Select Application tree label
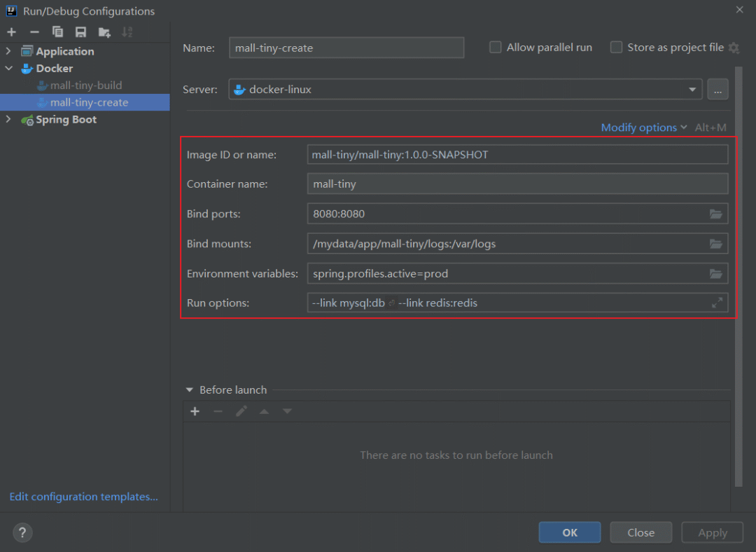This screenshot has height=552, width=756. [65, 51]
